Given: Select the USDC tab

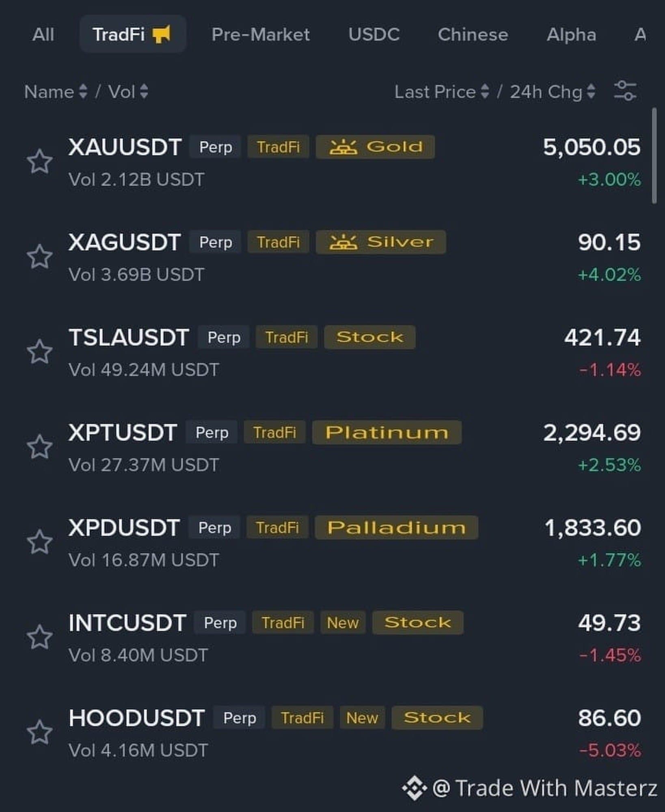Looking at the screenshot, I should pos(374,35).
